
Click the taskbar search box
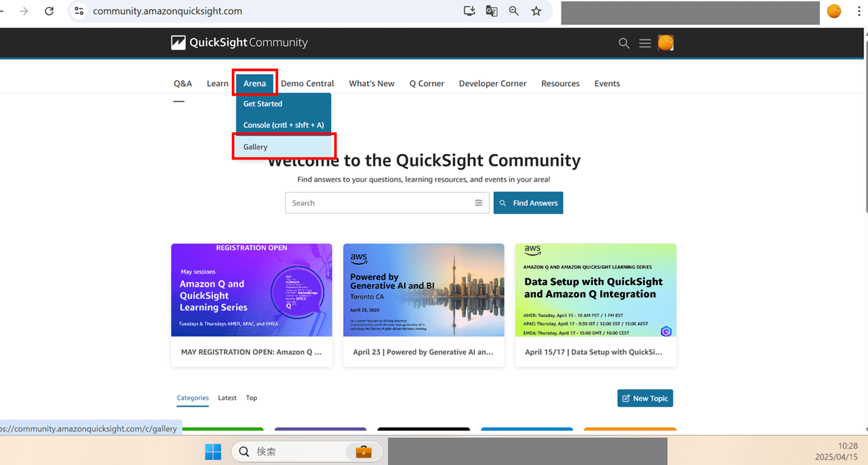(307, 451)
